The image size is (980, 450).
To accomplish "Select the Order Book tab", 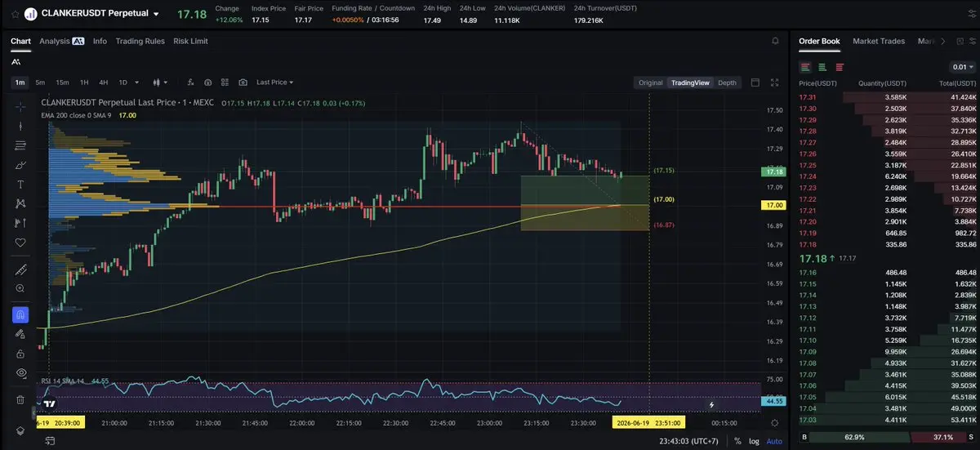I will 819,41.
